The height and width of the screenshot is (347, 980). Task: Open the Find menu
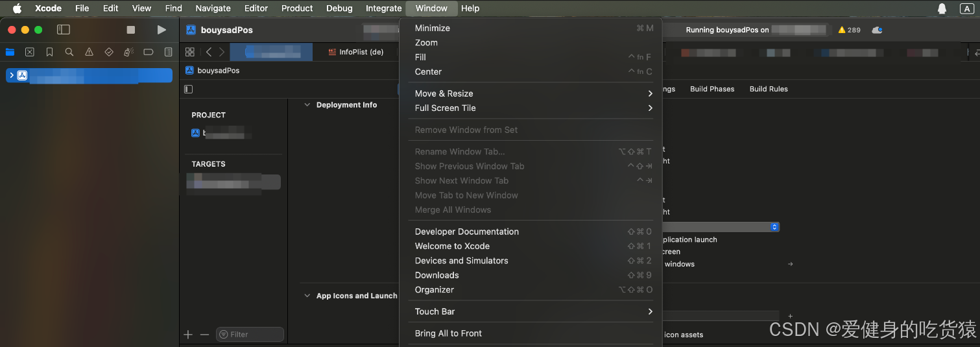coord(173,8)
